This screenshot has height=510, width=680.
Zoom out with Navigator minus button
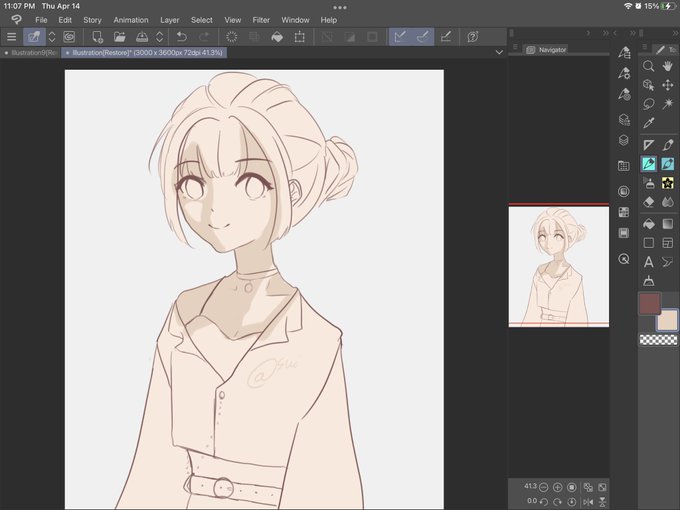point(543,487)
